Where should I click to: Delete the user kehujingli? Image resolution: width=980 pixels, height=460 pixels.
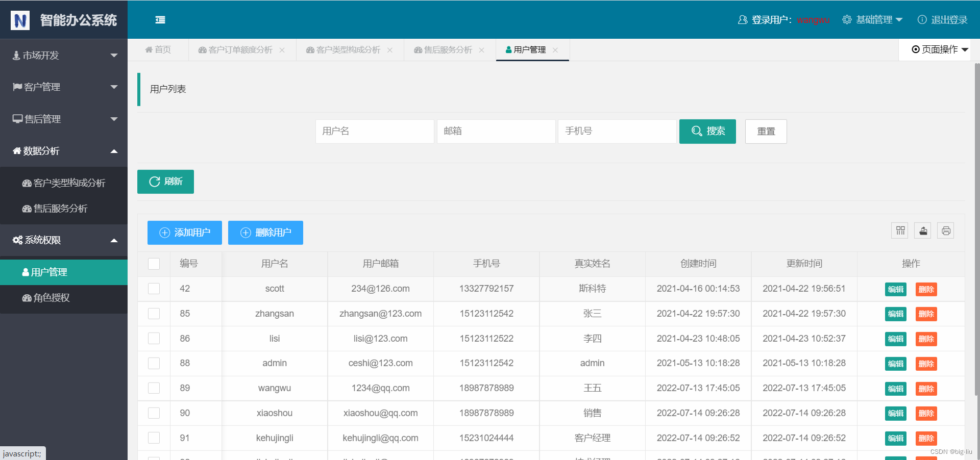(x=926, y=439)
